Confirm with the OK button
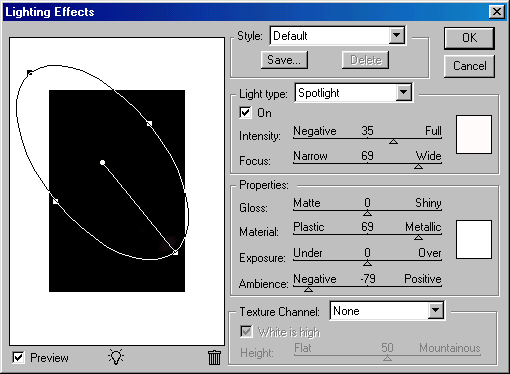The height and width of the screenshot is (374, 510). (x=469, y=38)
